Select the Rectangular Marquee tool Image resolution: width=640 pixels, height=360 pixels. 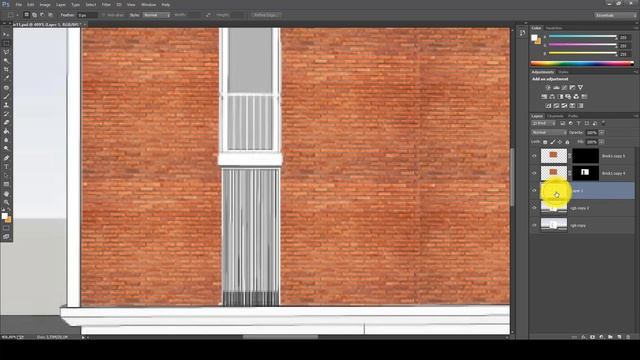pyautogui.click(x=6, y=43)
